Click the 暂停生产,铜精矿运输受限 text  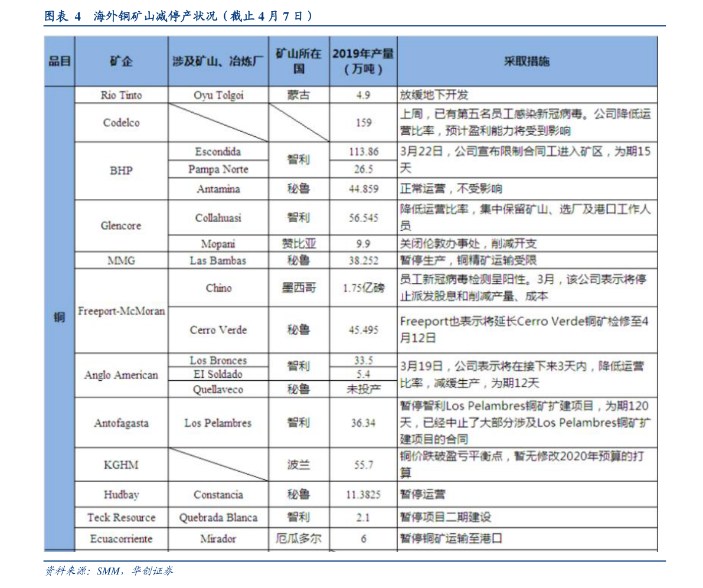(468, 260)
